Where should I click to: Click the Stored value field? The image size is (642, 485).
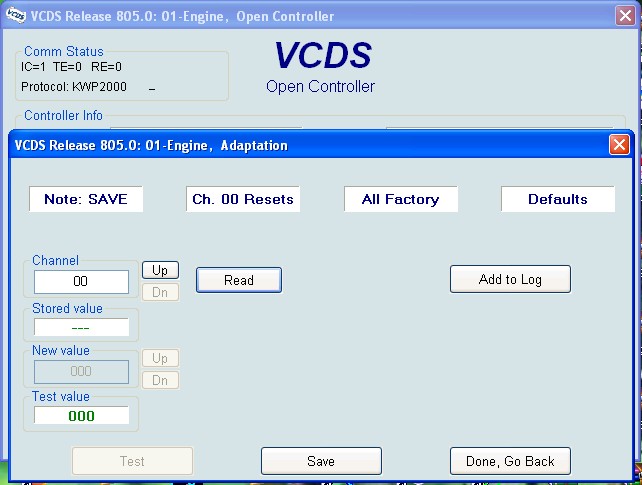click(x=81, y=327)
